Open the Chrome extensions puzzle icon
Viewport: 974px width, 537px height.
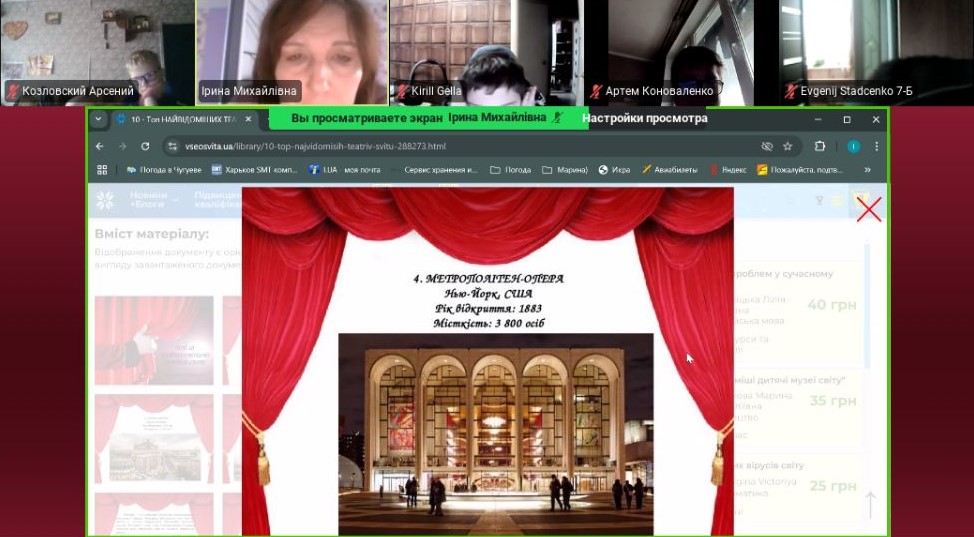(820, 147)
